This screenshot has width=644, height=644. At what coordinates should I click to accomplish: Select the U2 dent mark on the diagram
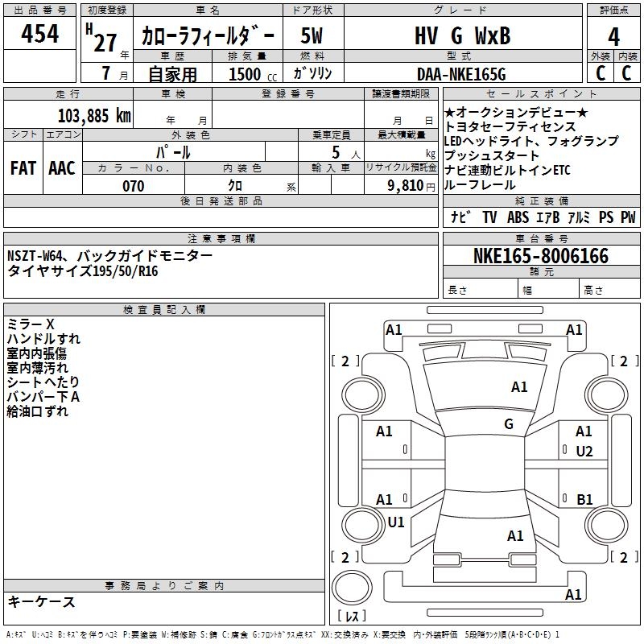pyautogui.click(x=584, y=452)
